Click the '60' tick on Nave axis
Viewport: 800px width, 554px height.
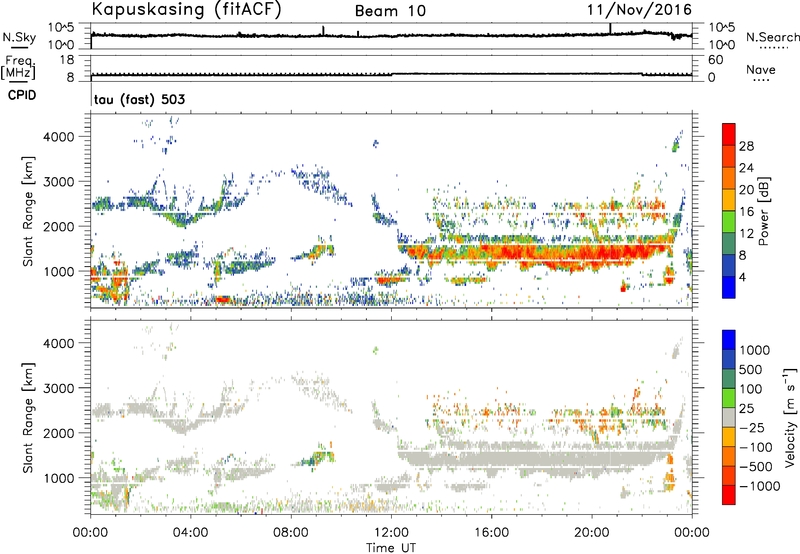(x=715, y=60)
